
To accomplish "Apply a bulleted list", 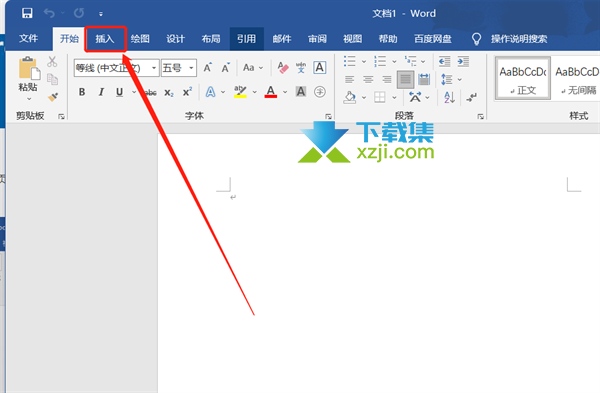I will [349, 61].
